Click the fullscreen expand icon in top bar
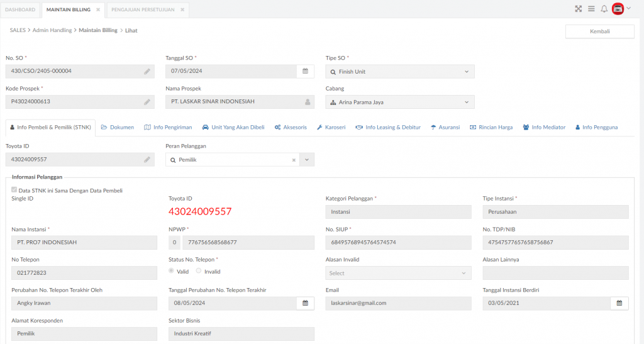This screenshot has width=644, height=344. [x=579, y=9]
